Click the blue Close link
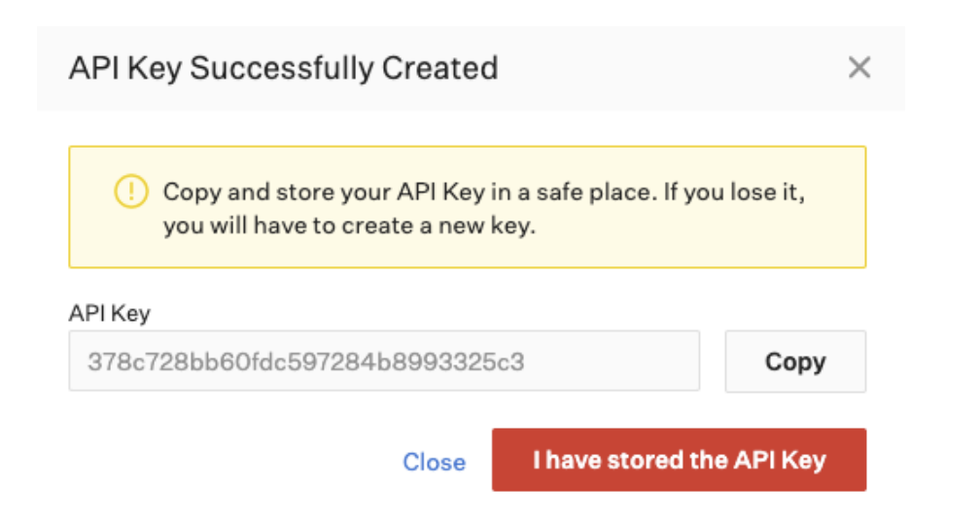 pyautogui.click(x=434, y=462)
